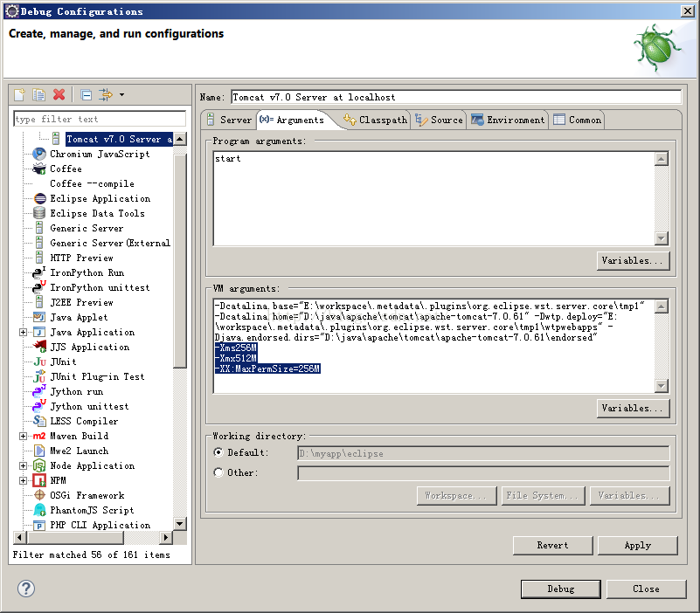Click the Other working directory text field

(x=483, y=473)
